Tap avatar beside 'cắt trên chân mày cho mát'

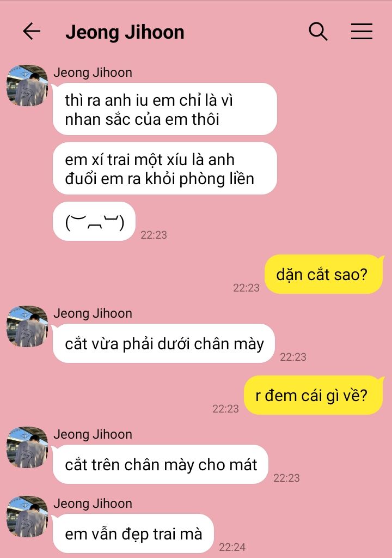click(27, 447)
